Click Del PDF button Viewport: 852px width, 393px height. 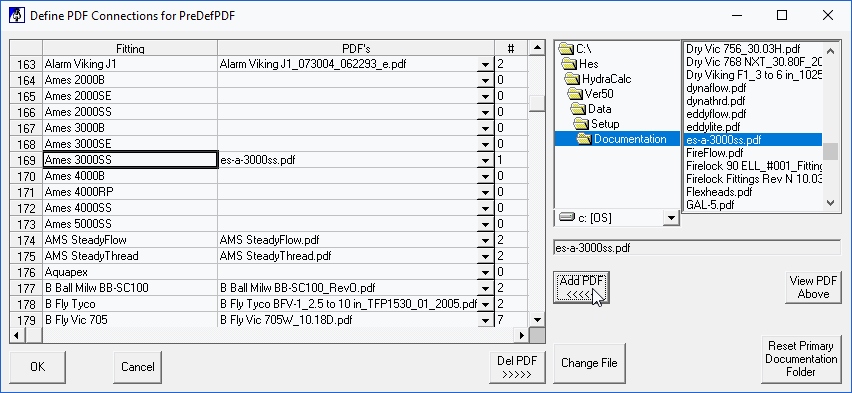point(517,367)
